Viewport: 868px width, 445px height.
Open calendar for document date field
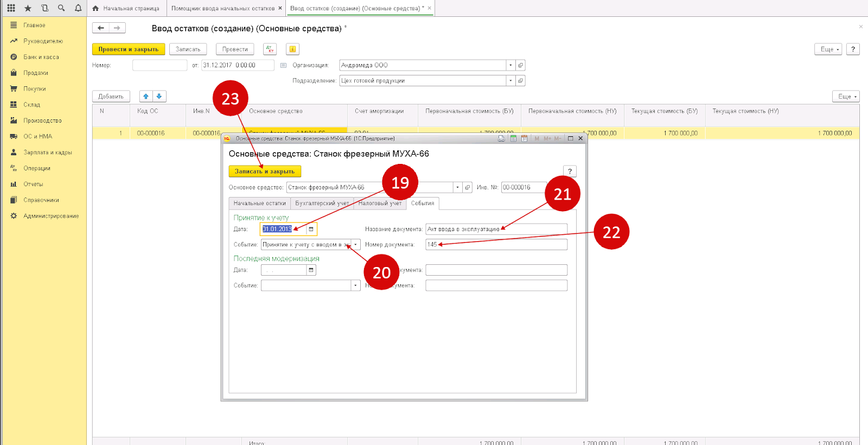pyautogui.click(x=283, y=65)
